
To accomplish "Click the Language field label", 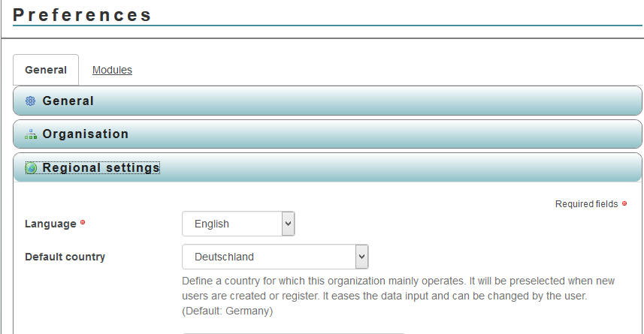I will click(x=50, y=224).
